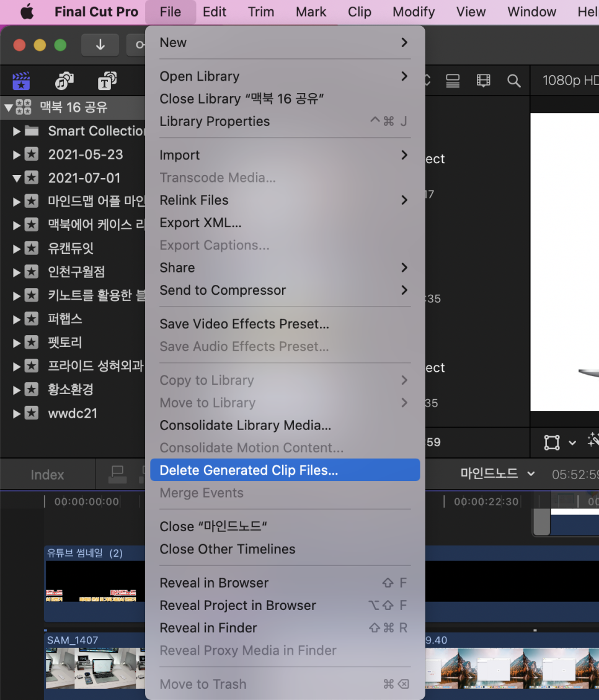Click the star icon for event 2021-05-23

click(x=31, y=155)
